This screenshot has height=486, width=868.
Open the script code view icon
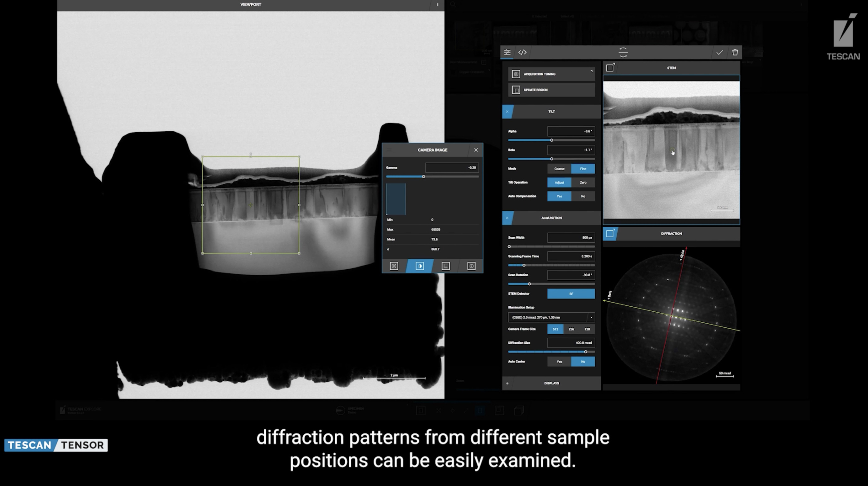pyautogui.click(x=522, y=52)
